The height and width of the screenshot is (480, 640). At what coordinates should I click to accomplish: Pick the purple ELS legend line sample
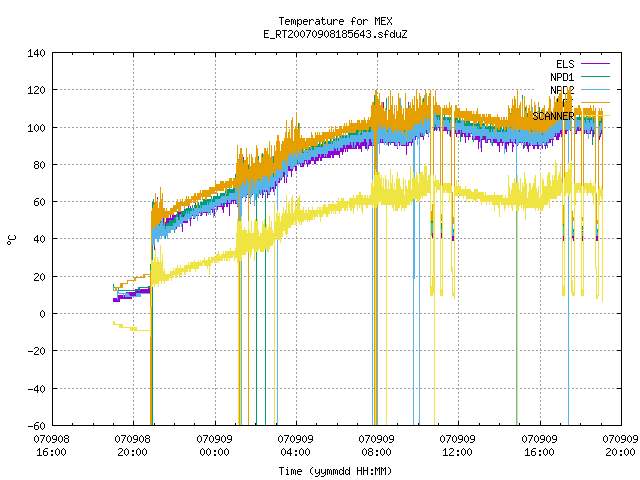[x=595, y=64]
